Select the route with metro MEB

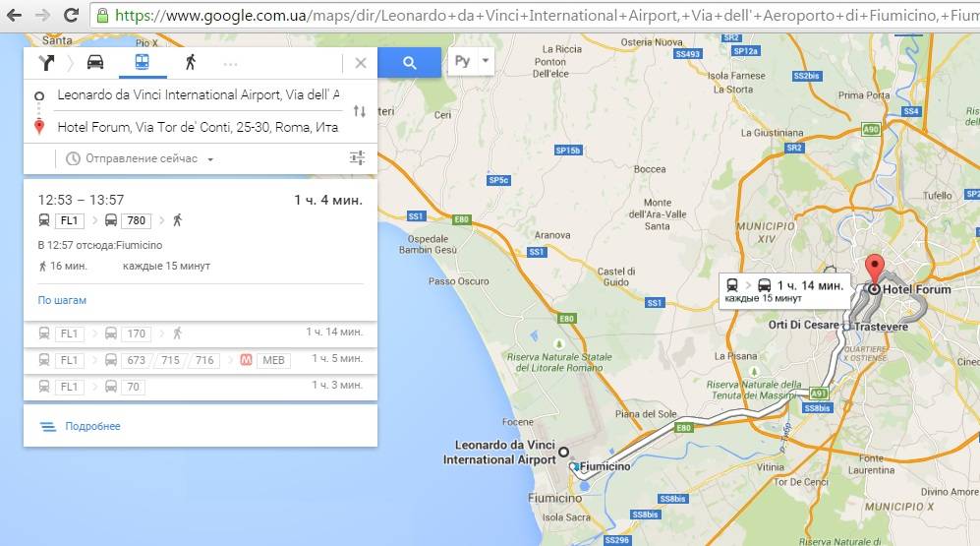coord(201,360)
